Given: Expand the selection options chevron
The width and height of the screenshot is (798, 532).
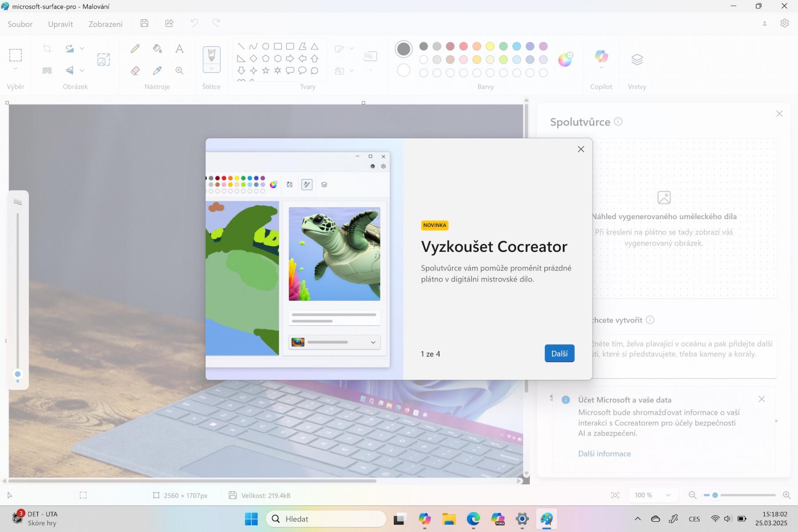Looking at the screenshot, I should coord(16,69).
